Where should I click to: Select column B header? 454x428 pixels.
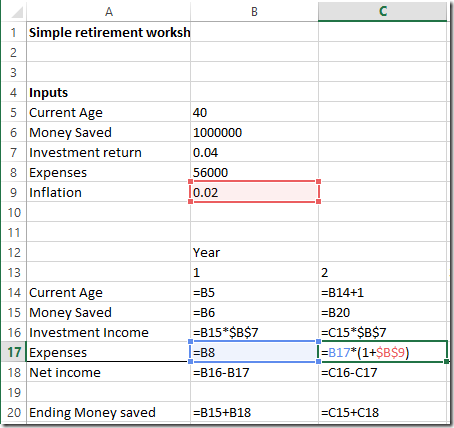(254, 12)
